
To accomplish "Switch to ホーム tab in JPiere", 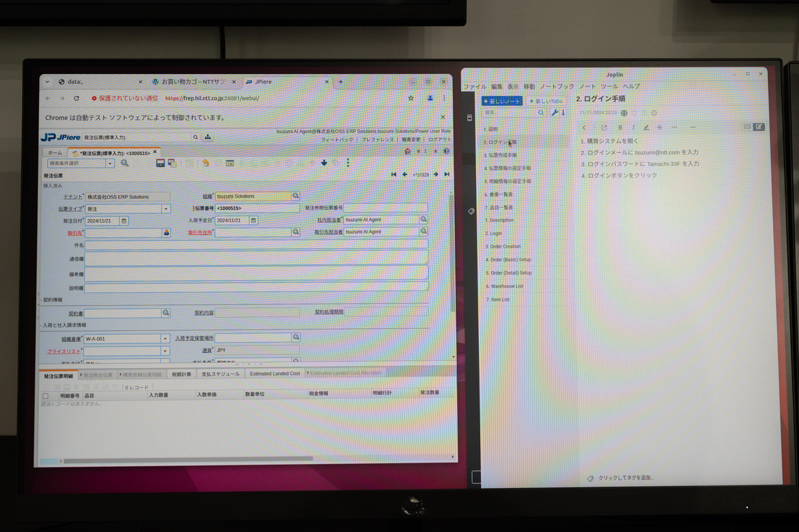I will coord(54,152).
